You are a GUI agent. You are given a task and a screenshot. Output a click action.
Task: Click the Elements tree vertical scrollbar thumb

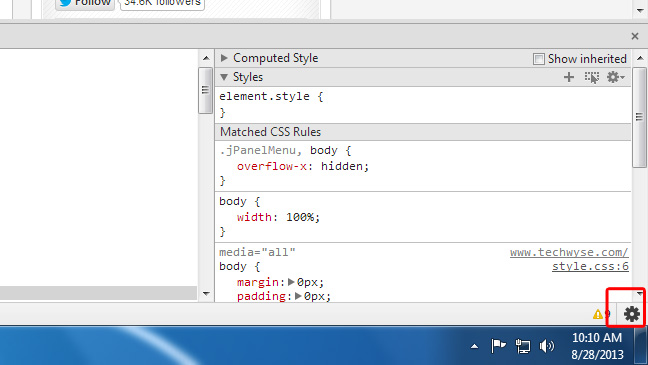(205, 90)
